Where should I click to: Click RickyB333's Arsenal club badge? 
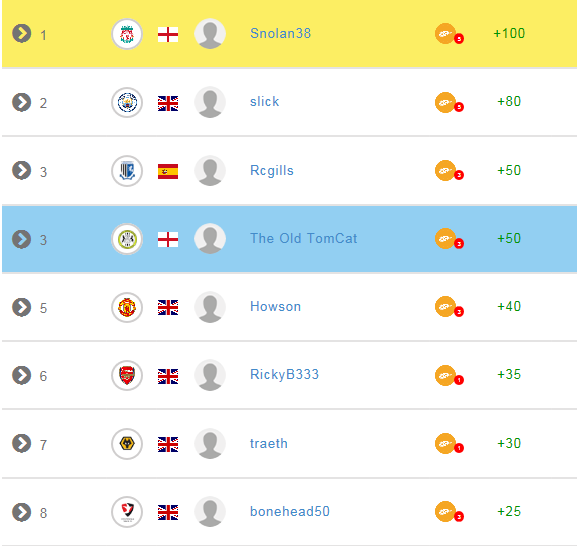pyautogui.click(x=127, y=375)
